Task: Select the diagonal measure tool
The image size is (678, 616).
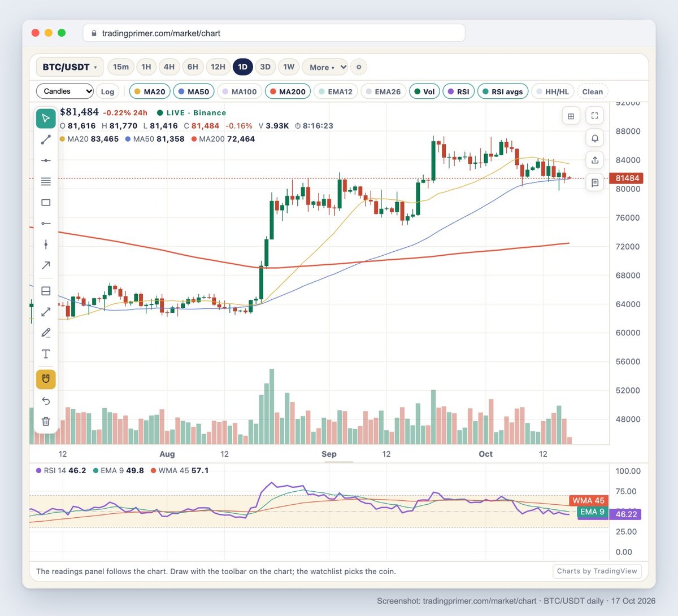Action: pyautogui.click(x=46, y=312)
